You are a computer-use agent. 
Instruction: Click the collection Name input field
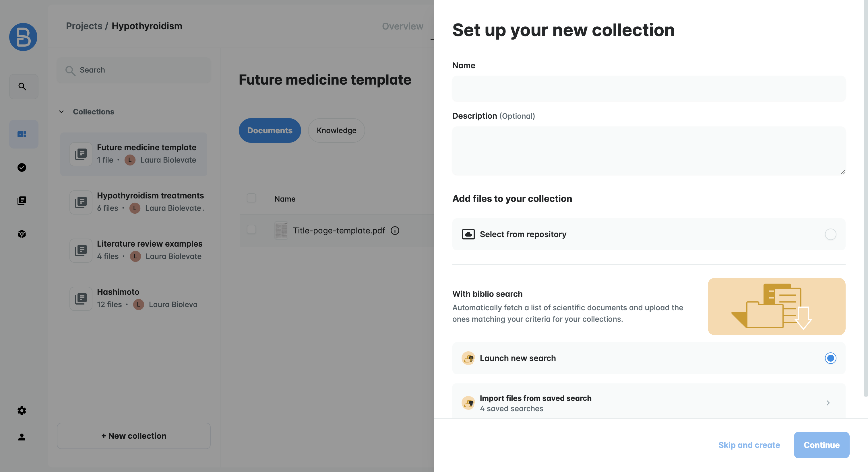pos(649,89)
